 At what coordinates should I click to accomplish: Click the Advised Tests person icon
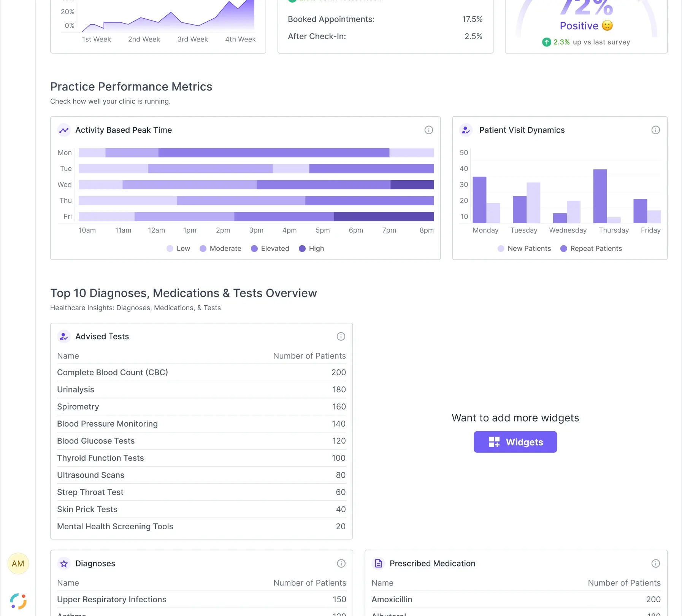click(x=64, y=337)
